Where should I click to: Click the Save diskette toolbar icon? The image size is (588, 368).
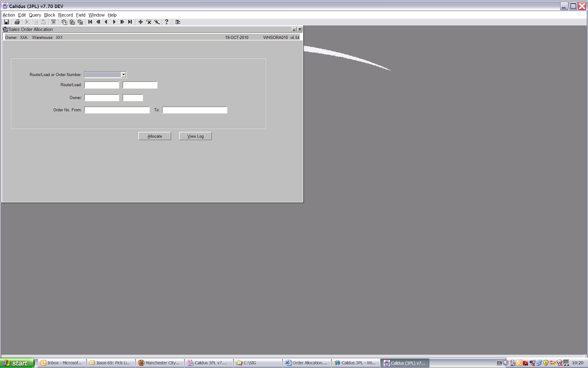point(6,22)
